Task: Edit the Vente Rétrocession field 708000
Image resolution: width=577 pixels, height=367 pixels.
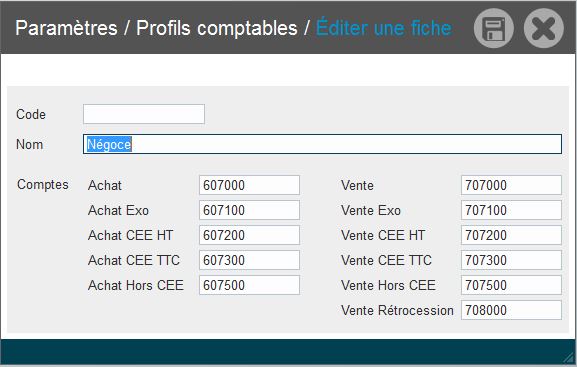Action: [511, 310]
